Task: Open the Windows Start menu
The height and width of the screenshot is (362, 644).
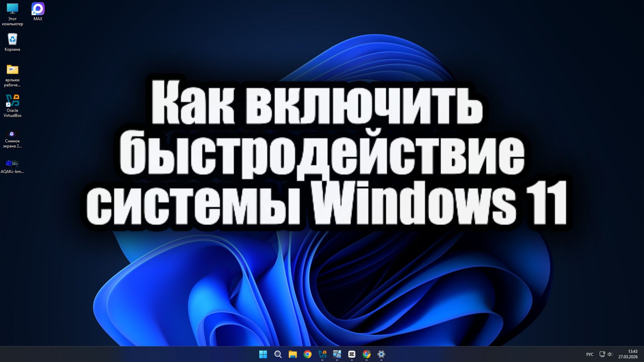Action: pos(263,354)
